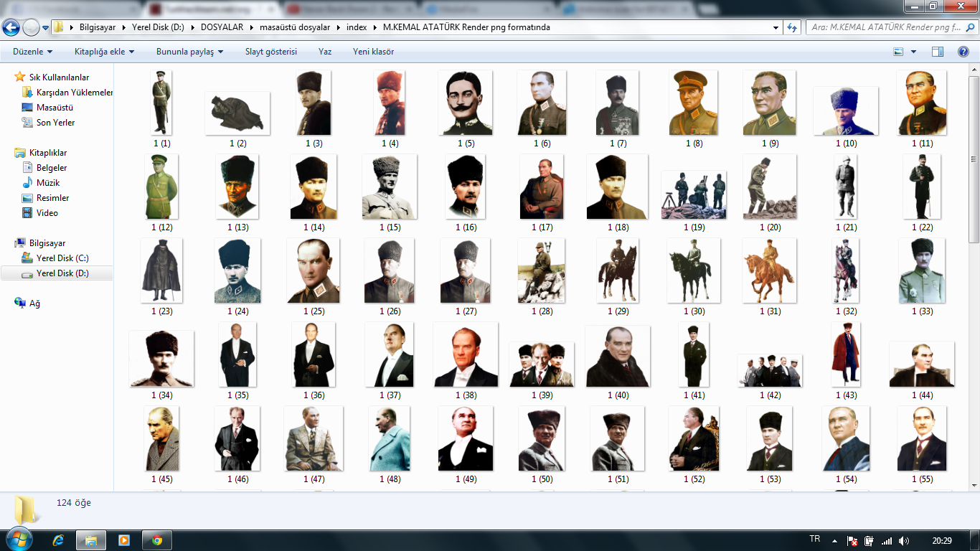This screenshot has width=980, height=551.
Task: Open address bar history dropdown arrow
Action: coord(776,27)
